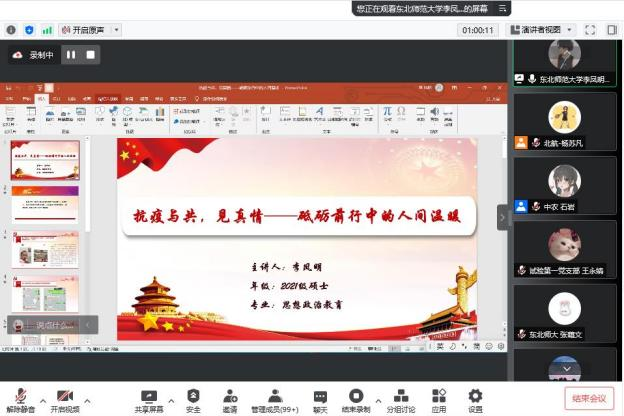Click the End Meeting (结束会议) button
This screenshot has height=416, width=624.
pos(589,398)
